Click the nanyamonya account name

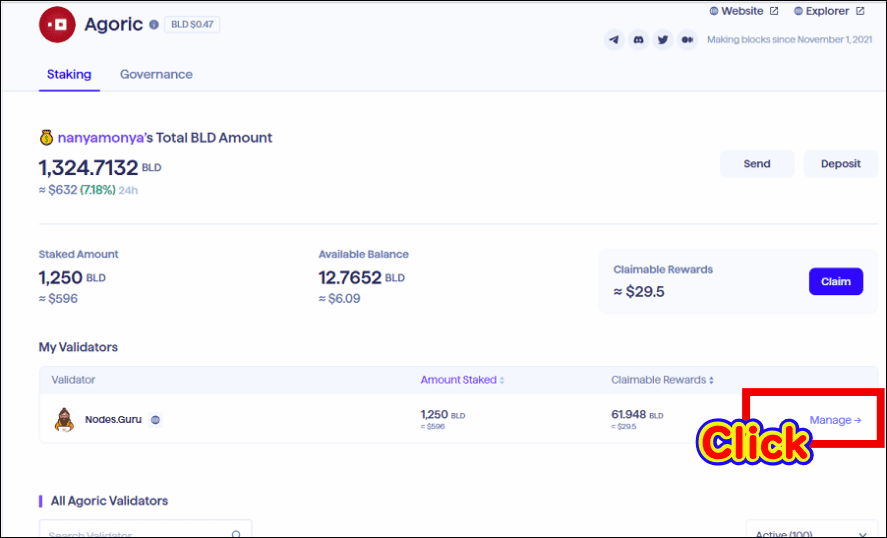101,138
